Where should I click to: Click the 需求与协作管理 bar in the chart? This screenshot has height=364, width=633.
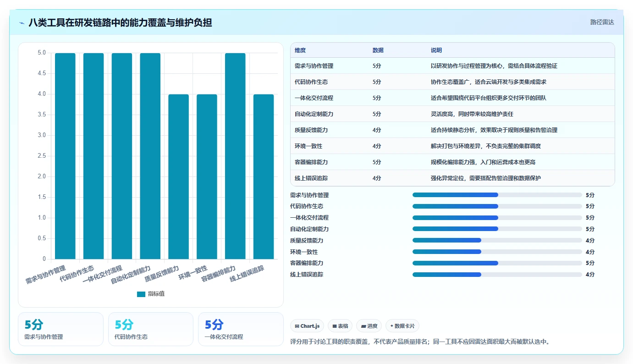(65, 156)
